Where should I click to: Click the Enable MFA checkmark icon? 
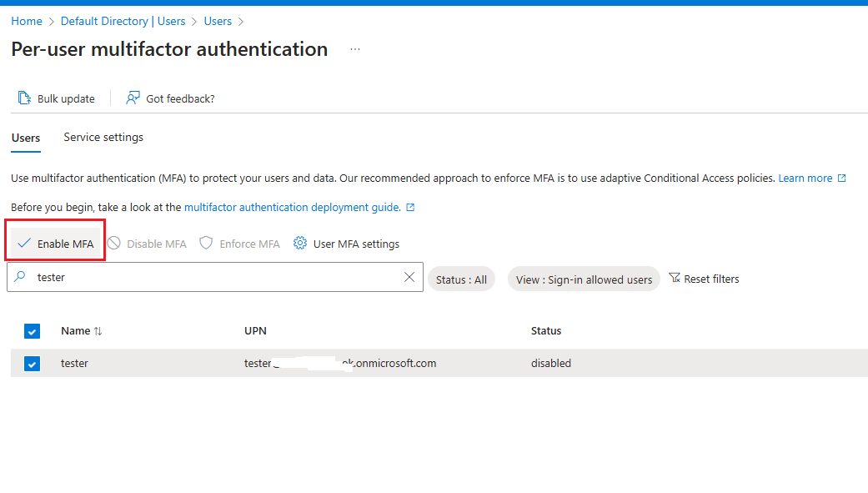coord(24,244)
